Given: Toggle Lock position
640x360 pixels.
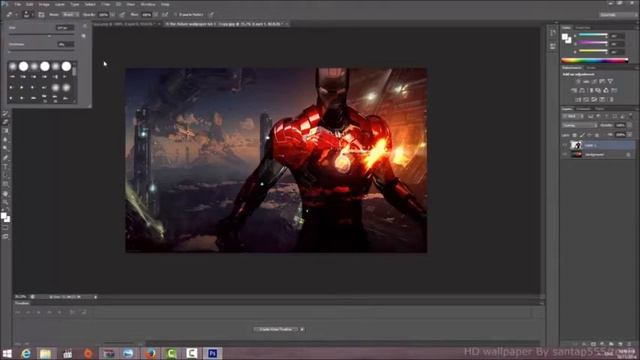Looking at the screenshot, I should pyautogui.click(x=589, y=135).
